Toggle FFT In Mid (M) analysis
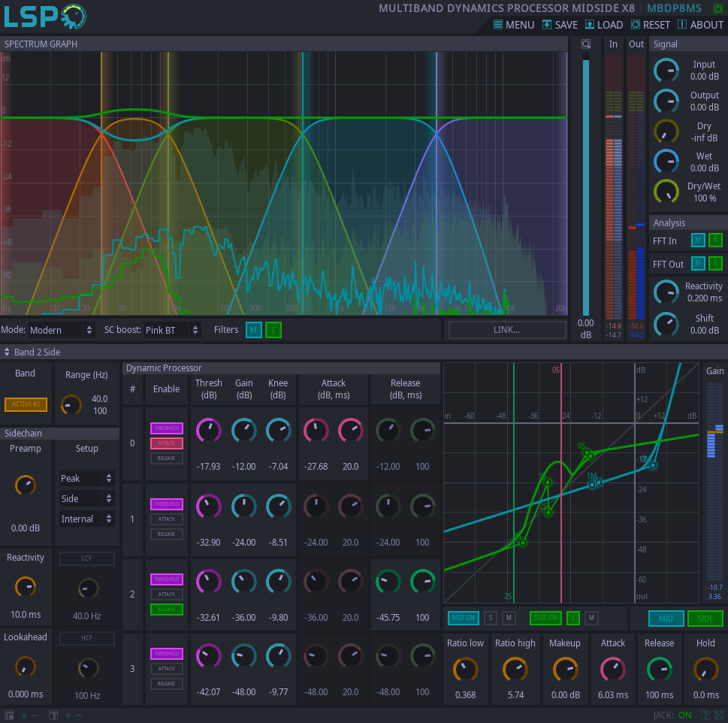Screen dimensions: 728x723 [x=698, y=240]
